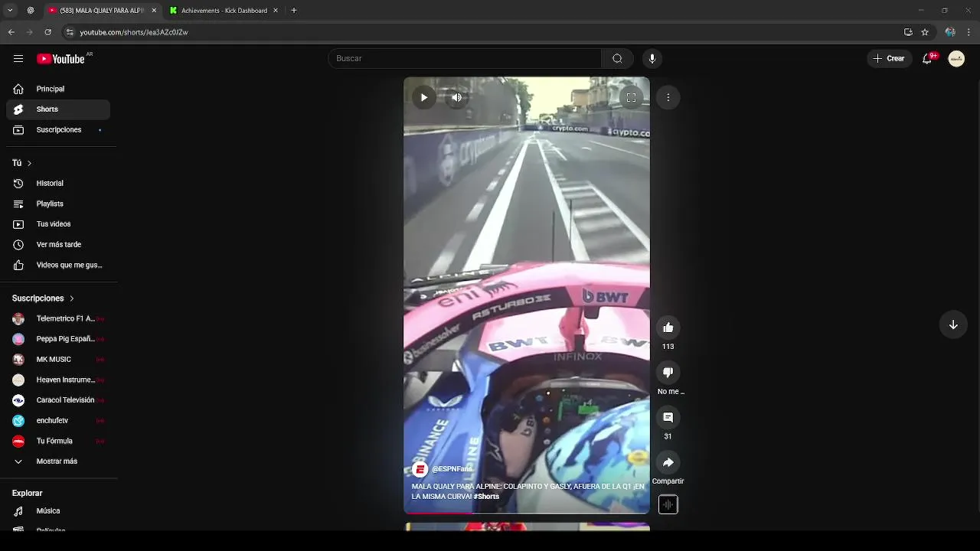Viewport: 980px width, 551px height.
Task: Play the Short video
Action: click(x=423, y=97)
